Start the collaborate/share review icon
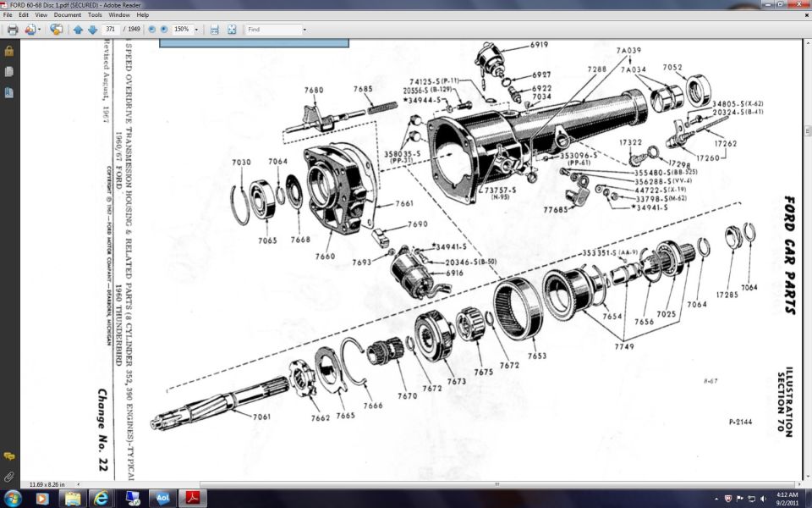This screenshot has width=812, height=508. click(x=57, y=30)
